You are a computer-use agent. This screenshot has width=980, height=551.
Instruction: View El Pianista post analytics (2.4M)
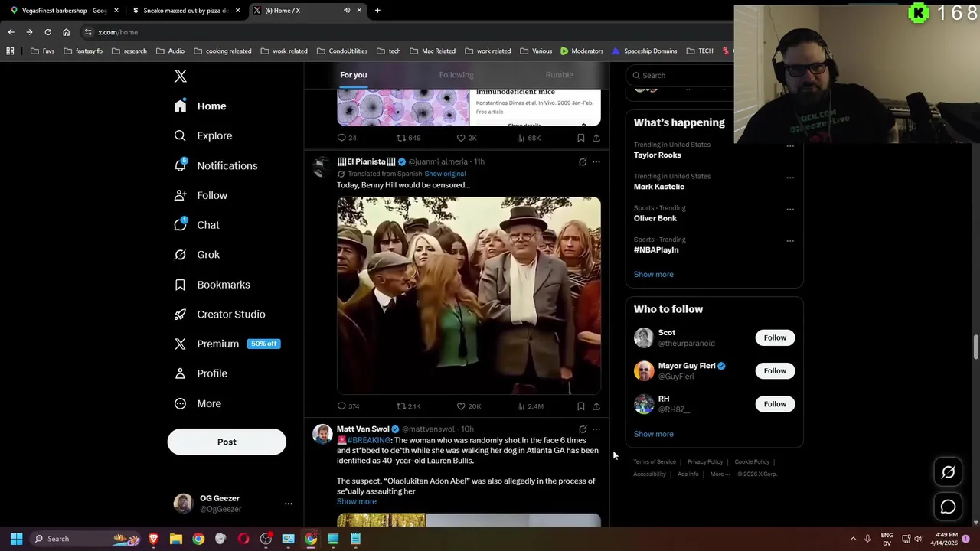(x=530, y=406)
